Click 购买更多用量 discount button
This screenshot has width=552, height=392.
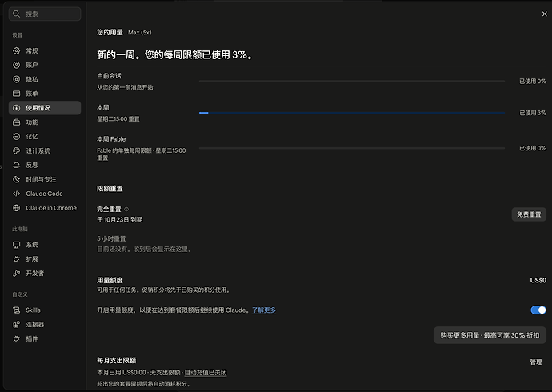(x=490, y=335)
